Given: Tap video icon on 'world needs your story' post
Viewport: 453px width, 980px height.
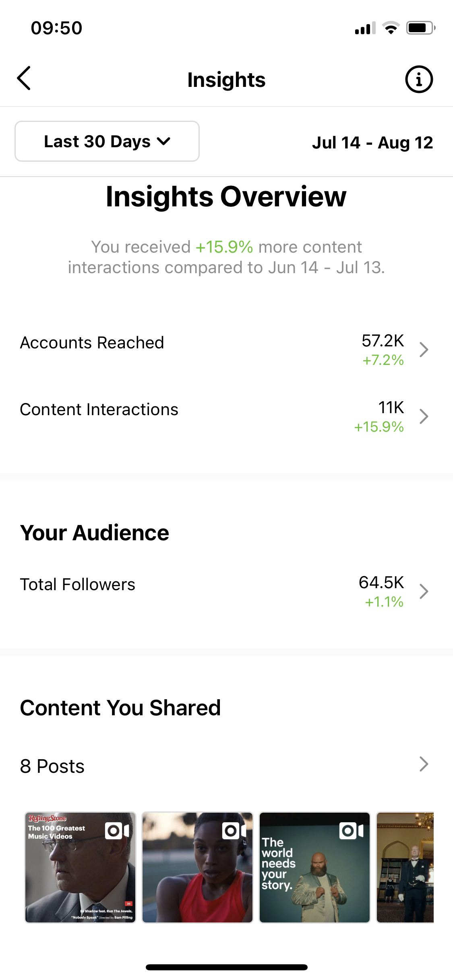Looking at the screenshot, I should 351,831.
